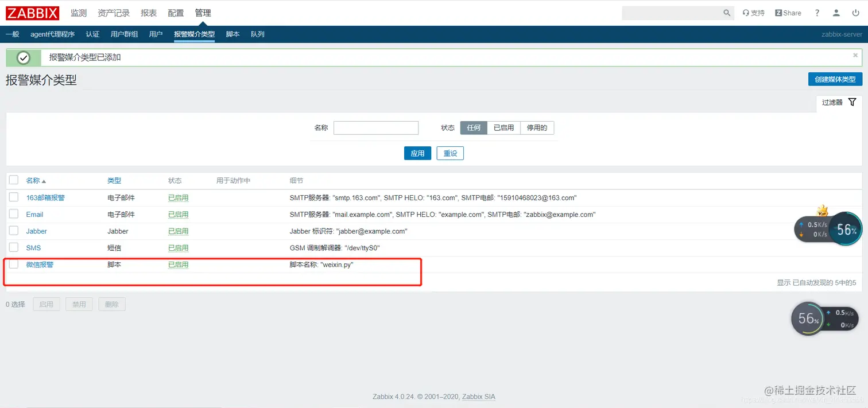Toggle the filter (过滤器) funnel tab

click(839, 102)
